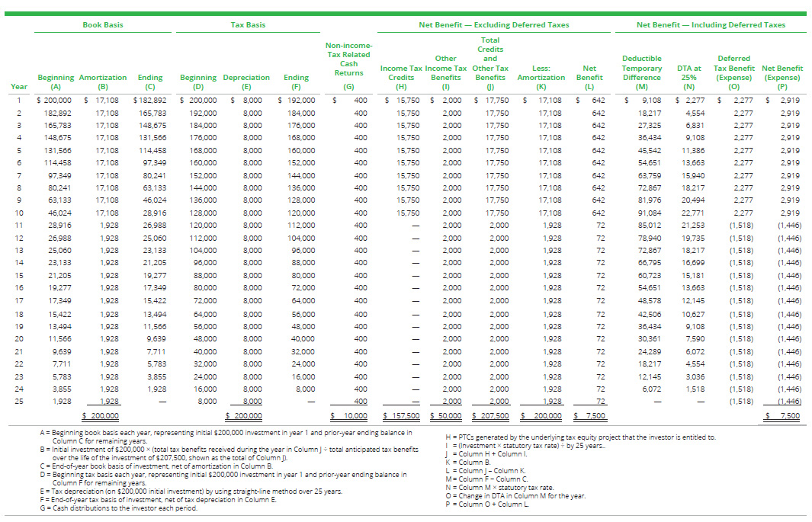Click the Book Basis group header

click(102, 25)
